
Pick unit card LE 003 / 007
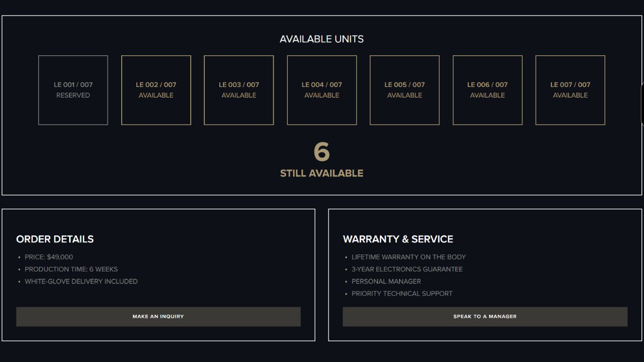point(238,90)
